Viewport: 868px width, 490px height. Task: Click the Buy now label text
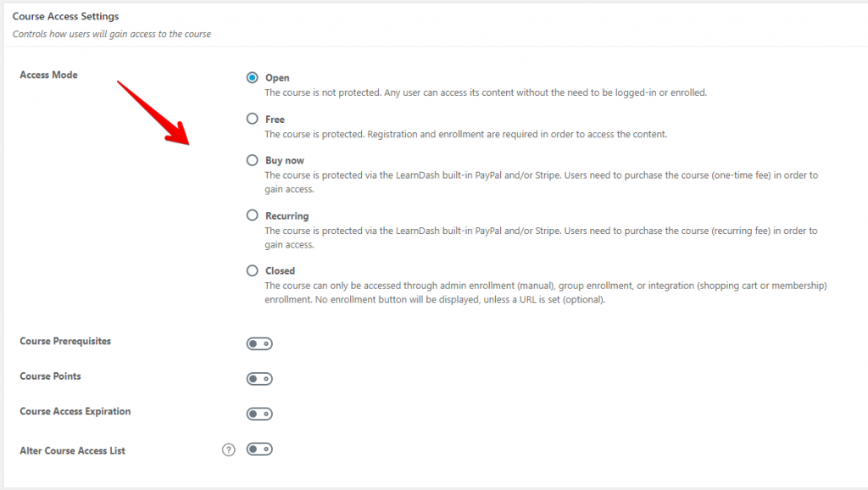[x=285, y=160]
